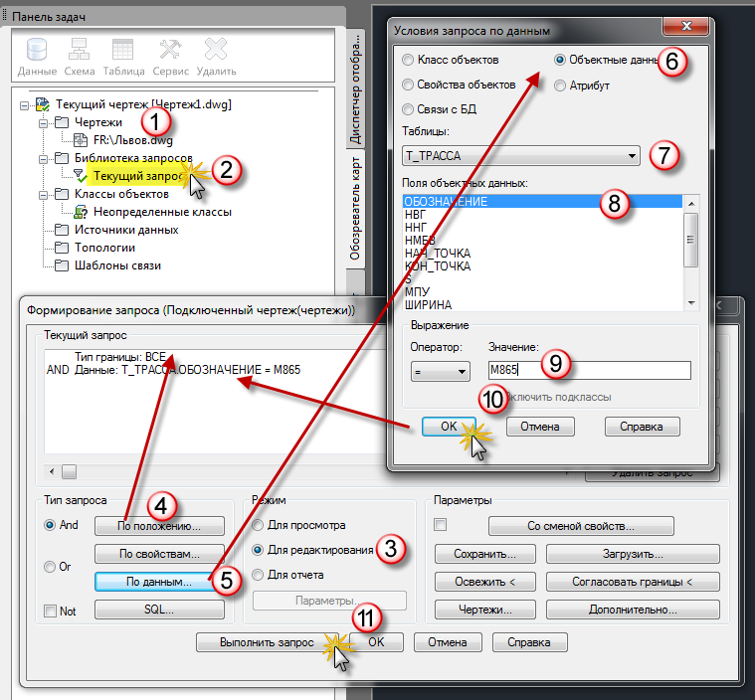The width and height of the screenshot is (755, 700).
Task: Click Справка in Условия запроса dialog
Action: click(642, 427)
